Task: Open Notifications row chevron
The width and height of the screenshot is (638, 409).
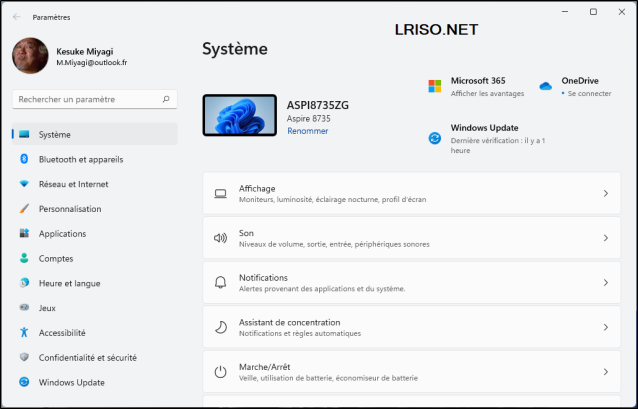Action: coord(606,283)
